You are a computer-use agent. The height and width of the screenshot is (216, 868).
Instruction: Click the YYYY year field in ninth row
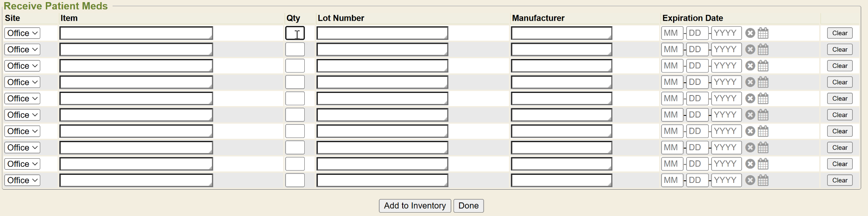(x=726, y=164)
